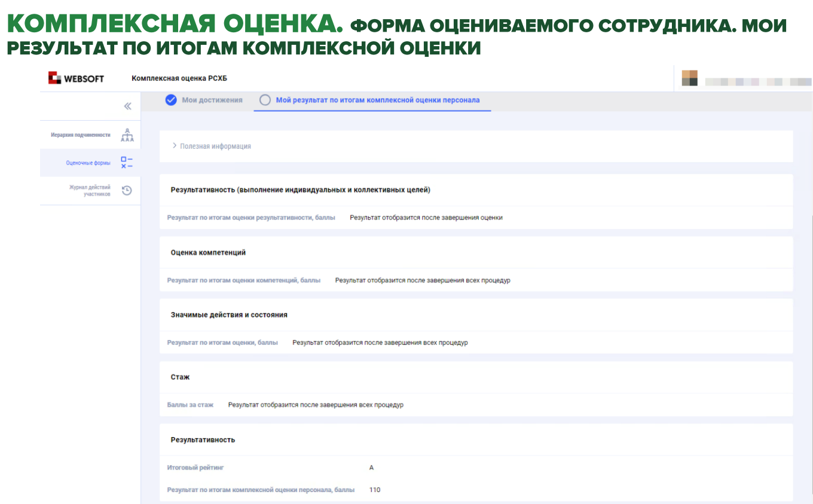
Task: Expand the Полезная информация section
Action: (212, 146)
